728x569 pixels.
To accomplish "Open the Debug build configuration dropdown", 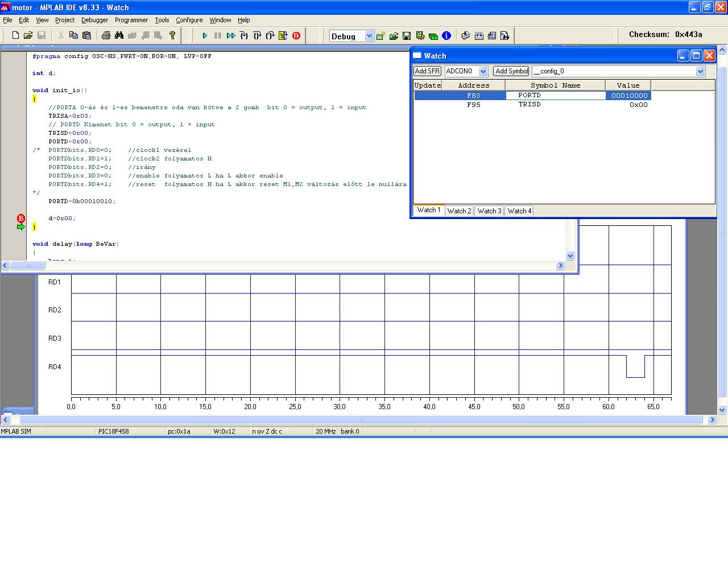I will point(369,36).
